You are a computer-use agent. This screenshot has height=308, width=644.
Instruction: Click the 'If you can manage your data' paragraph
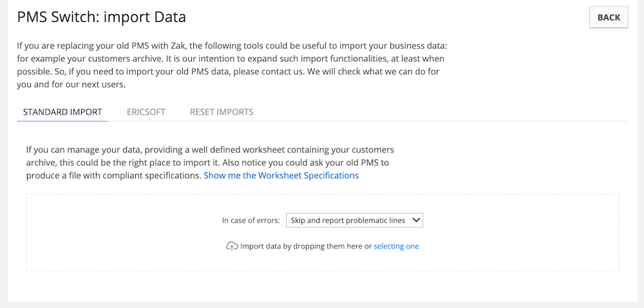211,163
